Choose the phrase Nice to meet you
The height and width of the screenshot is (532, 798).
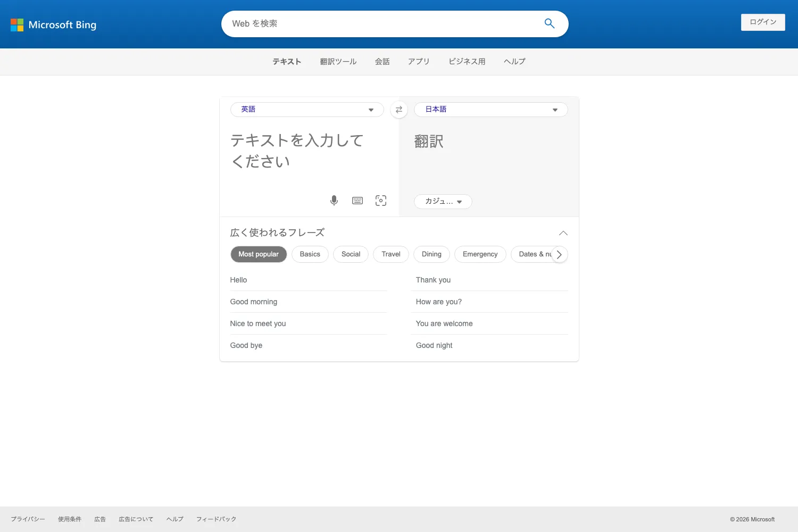pyautogui.click(x=309, y=323)
